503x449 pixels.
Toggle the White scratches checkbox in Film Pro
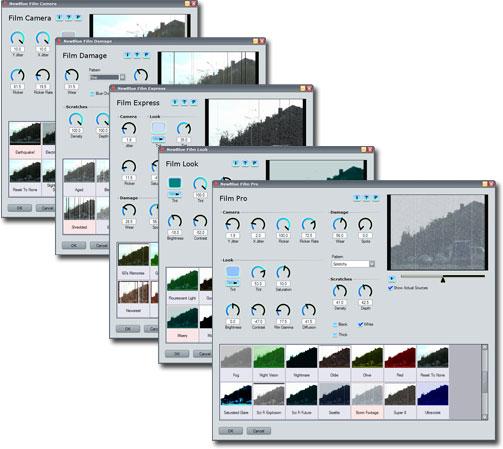pos(360,324)
